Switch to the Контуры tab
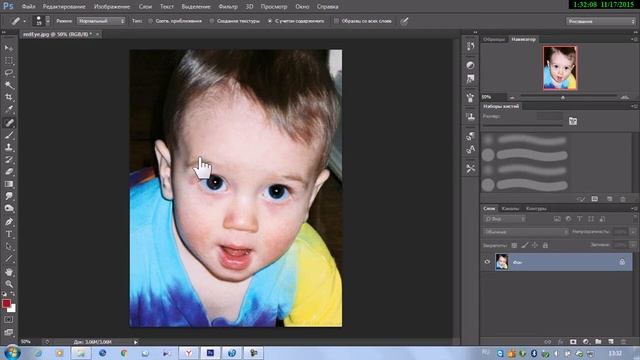 tap(536, 209)
